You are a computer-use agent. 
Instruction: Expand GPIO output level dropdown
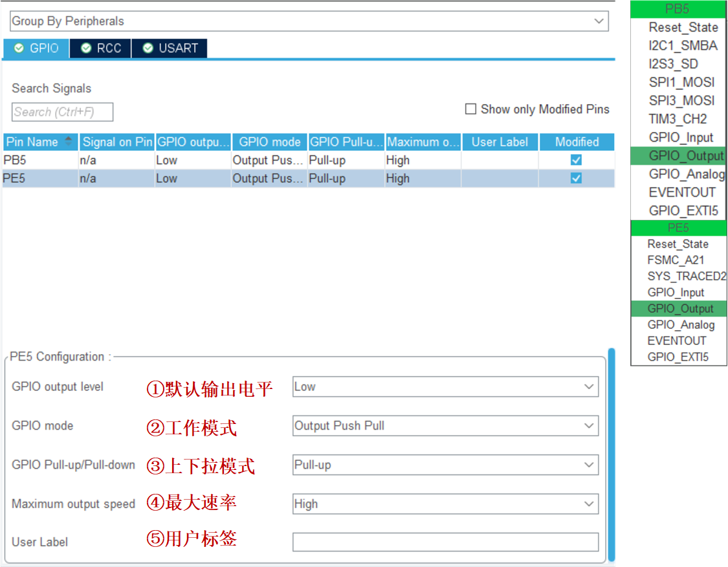(445, 387)
